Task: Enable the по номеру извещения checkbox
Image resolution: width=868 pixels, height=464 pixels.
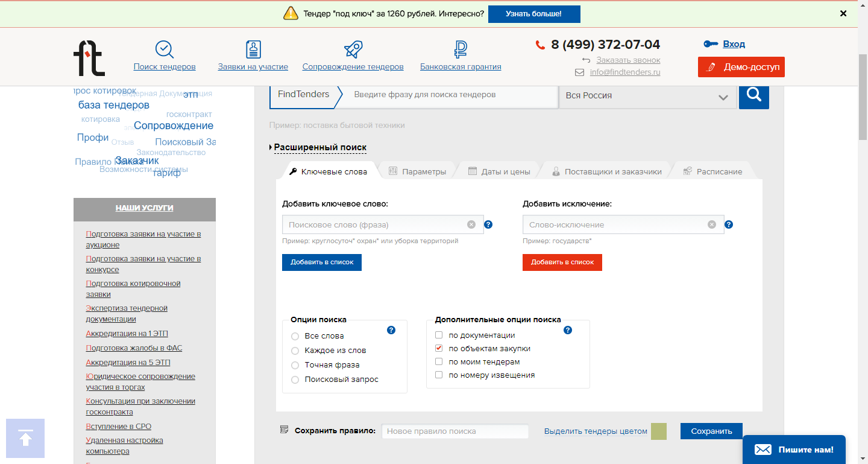Action: tap(439, 375)
